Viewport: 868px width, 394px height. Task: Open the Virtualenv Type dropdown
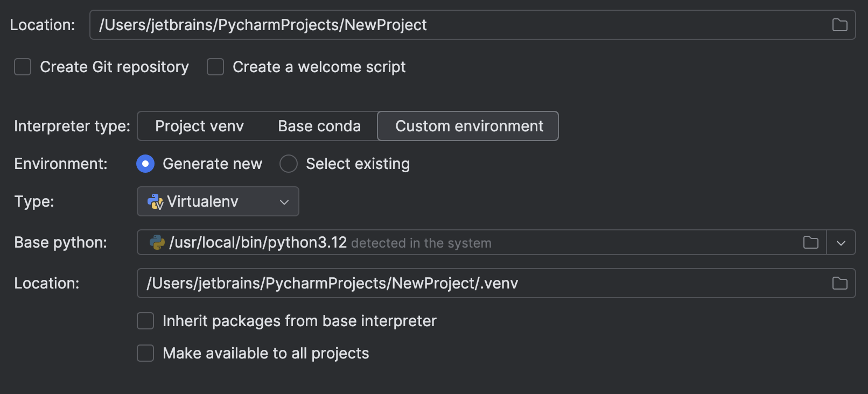(x=218, y=201)
